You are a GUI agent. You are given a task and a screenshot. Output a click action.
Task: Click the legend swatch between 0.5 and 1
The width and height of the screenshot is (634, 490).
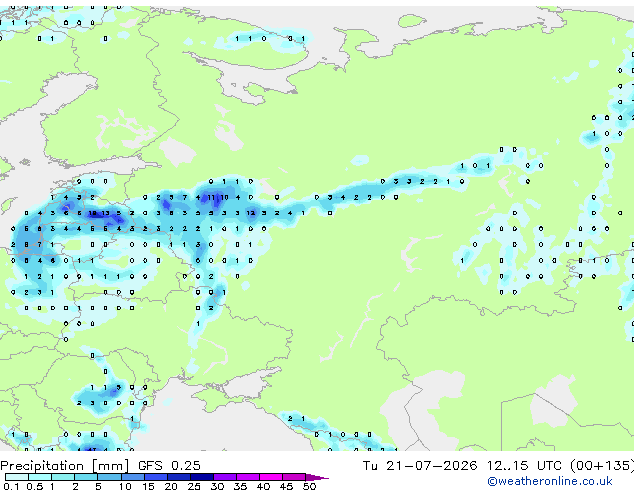pos(40,477)
